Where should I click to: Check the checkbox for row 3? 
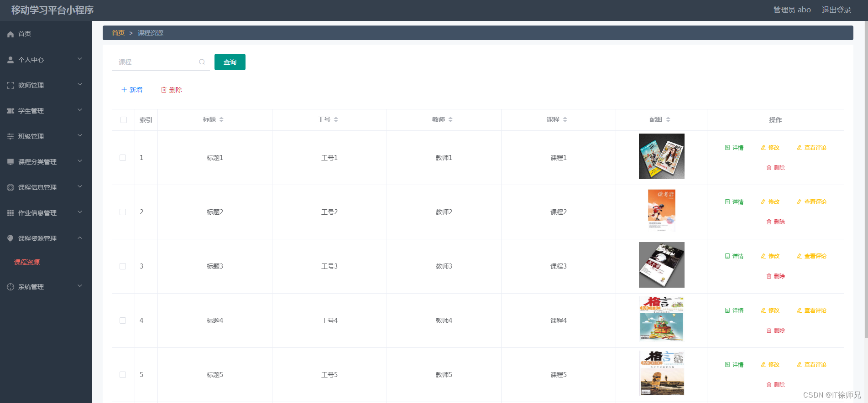click(x=123, y=266)
